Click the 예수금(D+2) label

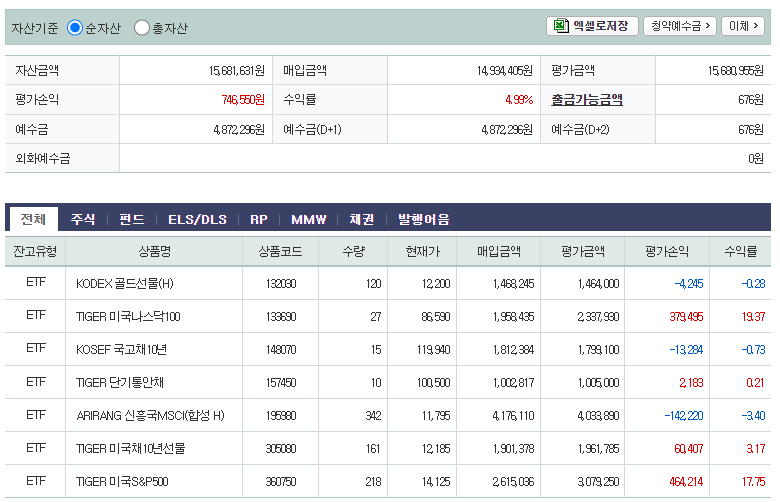pyautogui.click(x=581, y=129)
